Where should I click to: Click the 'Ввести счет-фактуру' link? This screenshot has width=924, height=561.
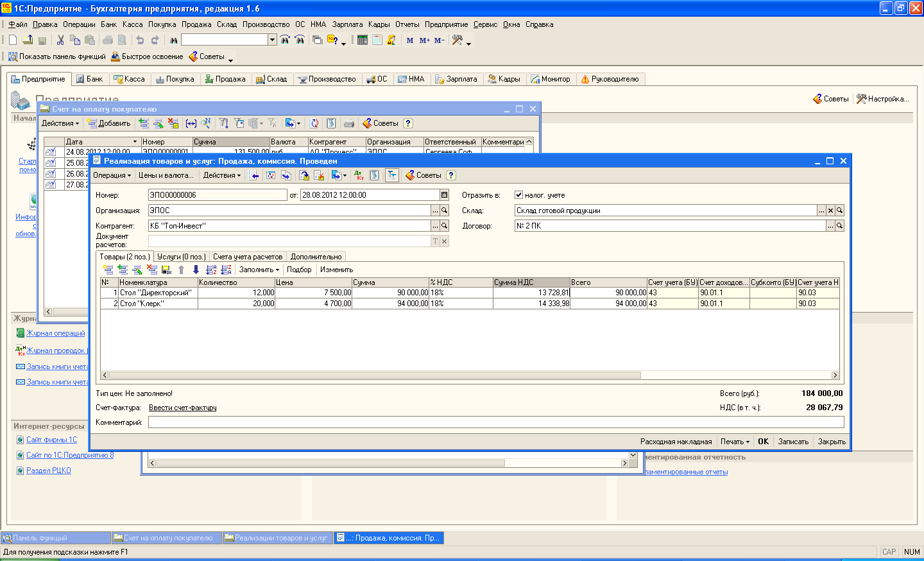[183, 408]
